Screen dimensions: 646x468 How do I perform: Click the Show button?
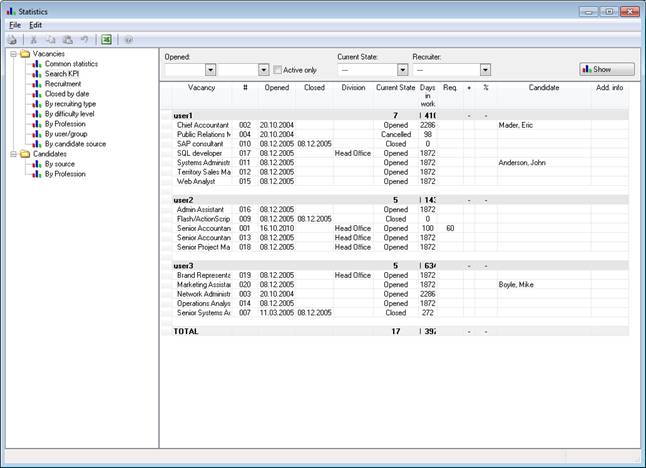(x=606, y=70)
